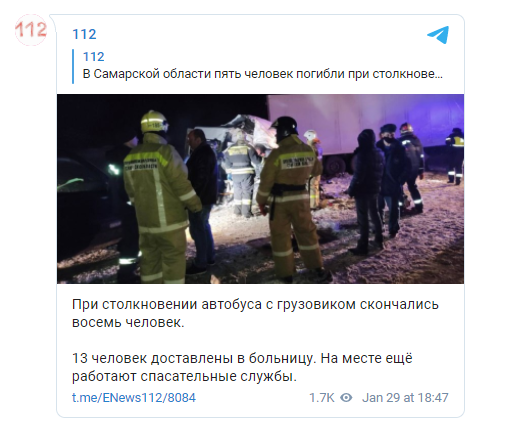The image size is (520, 439).
Task: Follow the t.me/ENews112/8084 link
Action: click(x=134, y=397)
